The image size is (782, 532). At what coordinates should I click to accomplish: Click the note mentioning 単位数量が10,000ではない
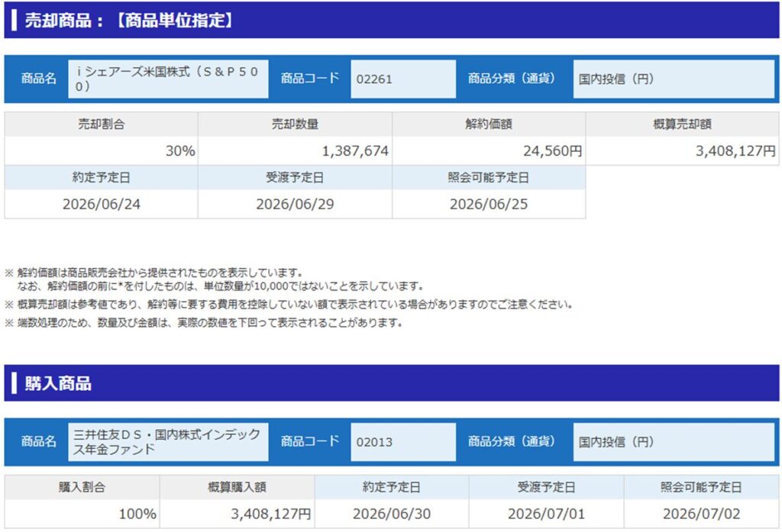221,286
